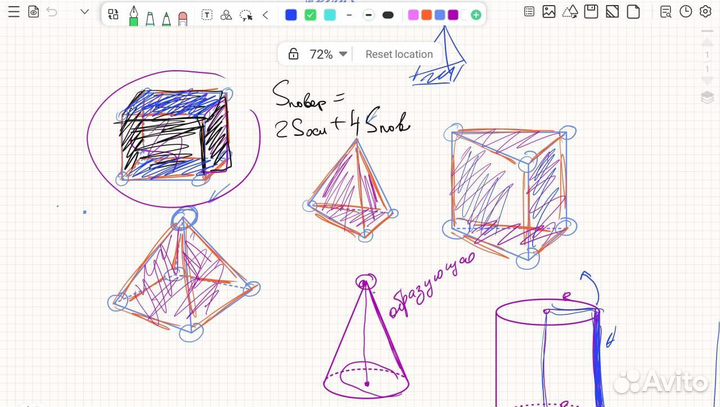
Task: Select the green fountain pen tool
Action: (x=133, y=16)
